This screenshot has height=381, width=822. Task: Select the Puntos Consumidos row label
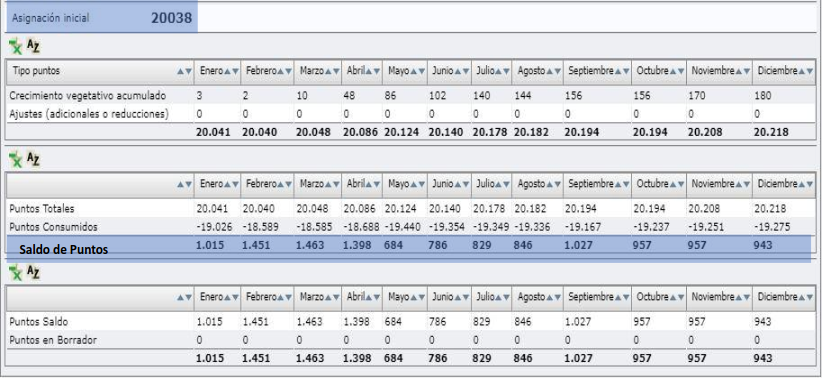(x=53, y=227)
